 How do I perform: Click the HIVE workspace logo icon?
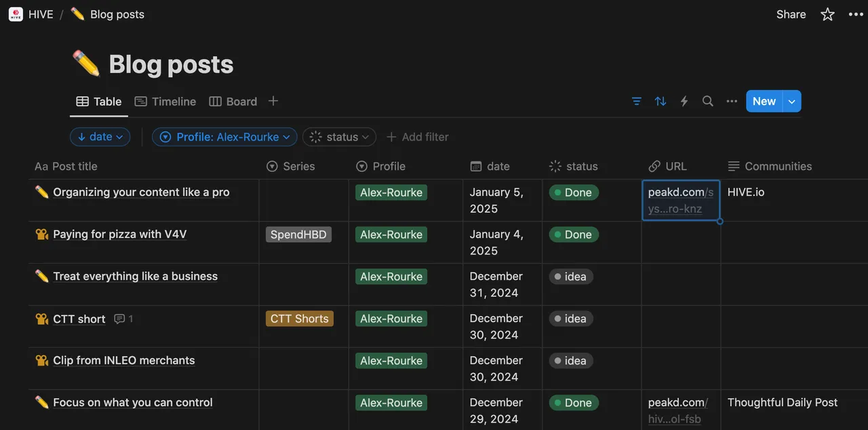pos(16,14)
